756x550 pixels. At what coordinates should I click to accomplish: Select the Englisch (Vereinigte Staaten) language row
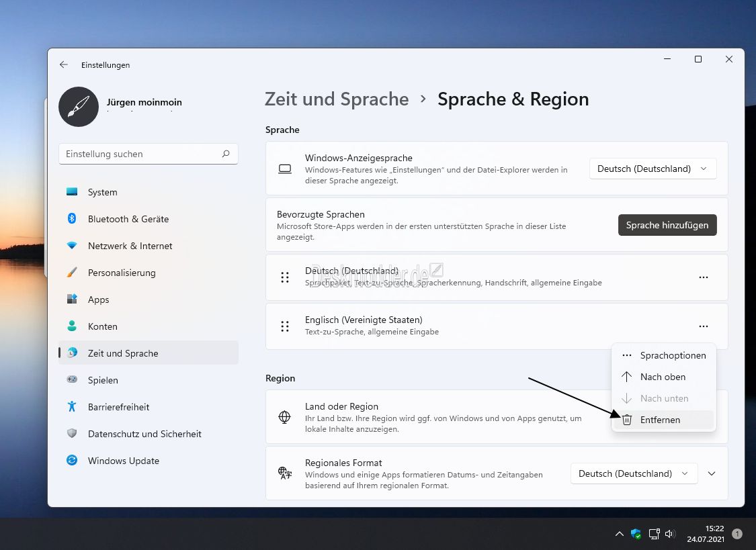(x=497, y=326)
